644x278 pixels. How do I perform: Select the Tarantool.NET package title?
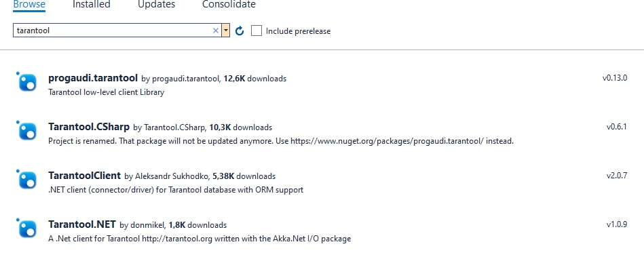click(82, 224)
